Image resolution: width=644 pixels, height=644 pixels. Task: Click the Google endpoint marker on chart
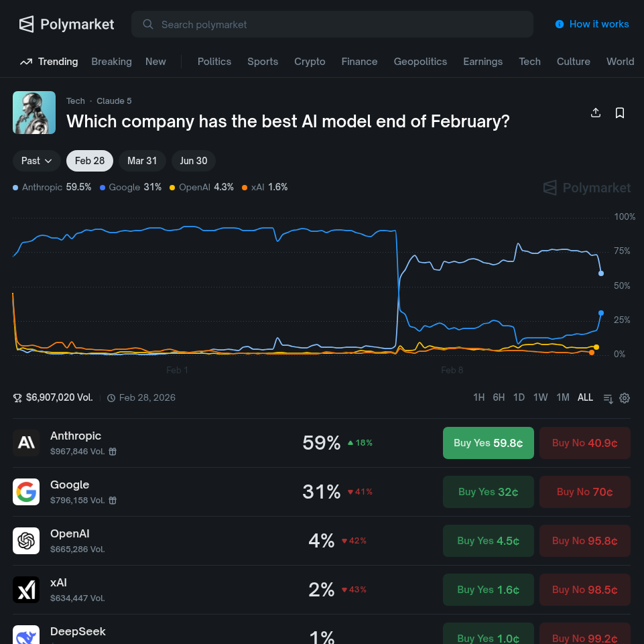(x=601, y=313)
